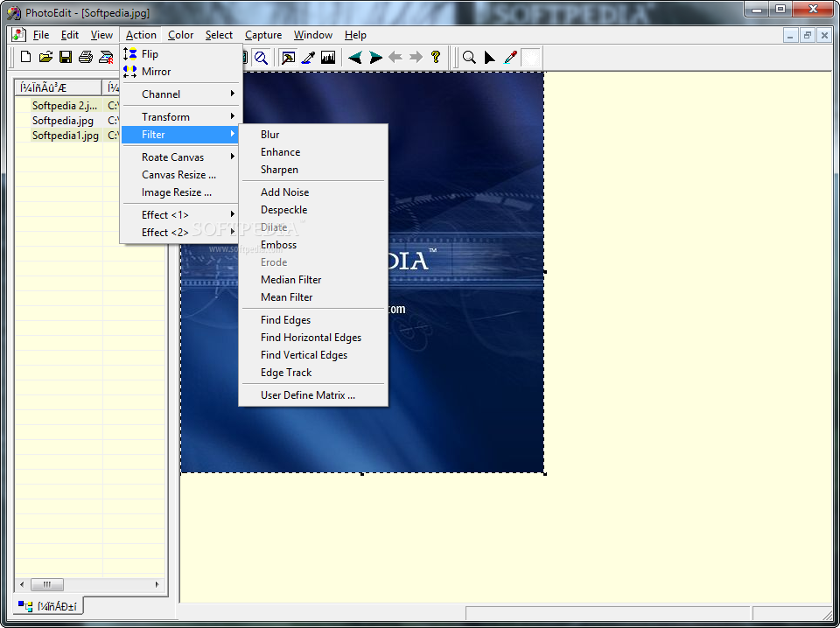The height and width of the screenshot is (628, 840).
Task: Expand the Transform submenu
Action: (182, 116)
